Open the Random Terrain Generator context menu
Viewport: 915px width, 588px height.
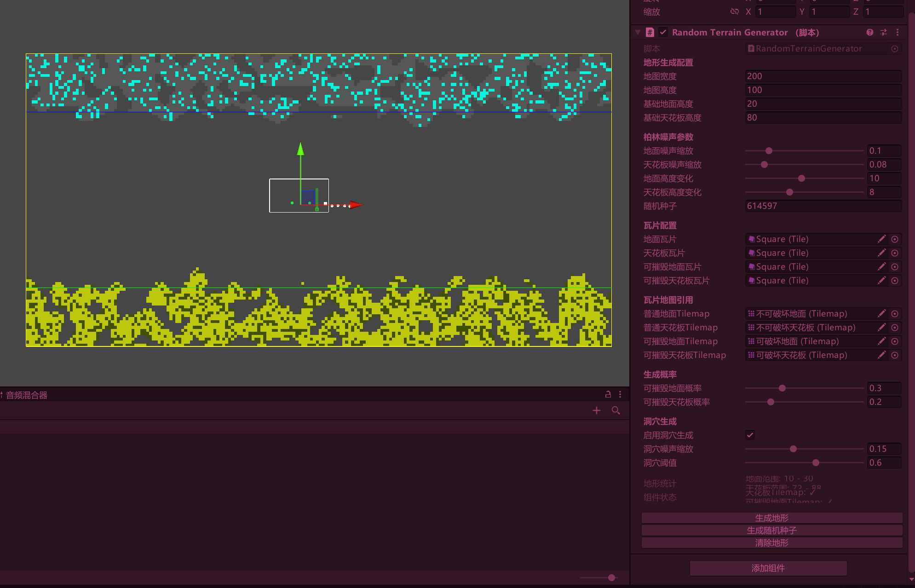click(x=898, y=32)
